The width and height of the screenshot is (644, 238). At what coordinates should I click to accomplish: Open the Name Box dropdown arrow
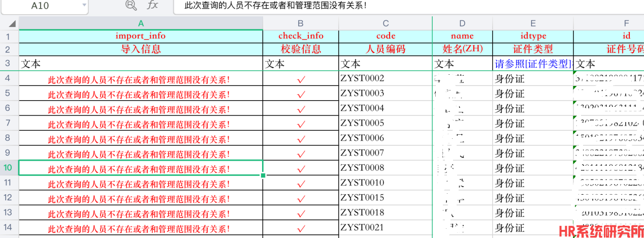(84, 6)
